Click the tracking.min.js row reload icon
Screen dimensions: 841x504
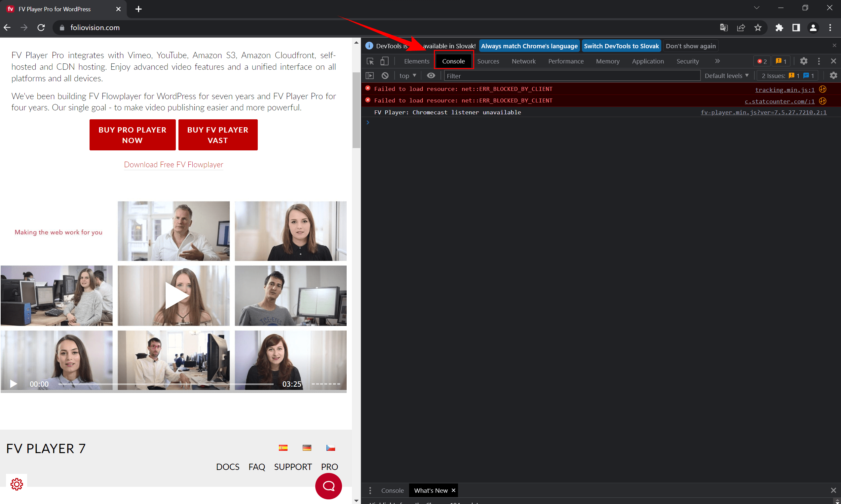click(822, 89)
